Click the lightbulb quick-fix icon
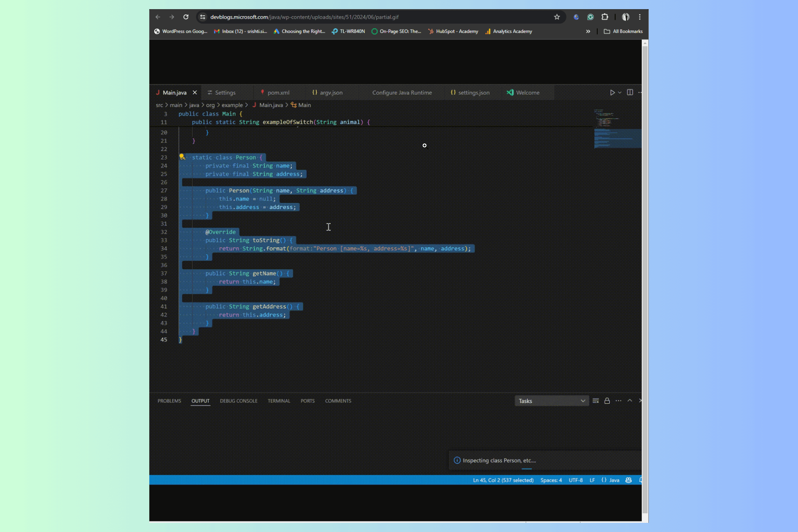798x532 pixels. tap(182, 157)
